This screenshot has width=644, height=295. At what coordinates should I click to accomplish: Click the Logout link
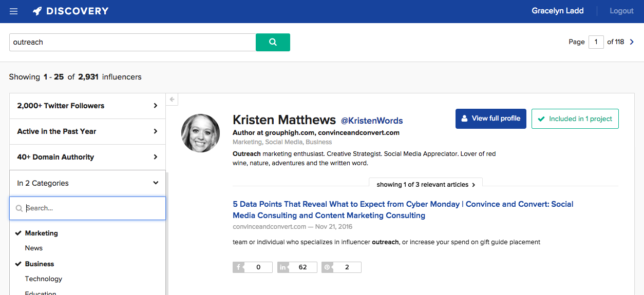click(621, 11)
